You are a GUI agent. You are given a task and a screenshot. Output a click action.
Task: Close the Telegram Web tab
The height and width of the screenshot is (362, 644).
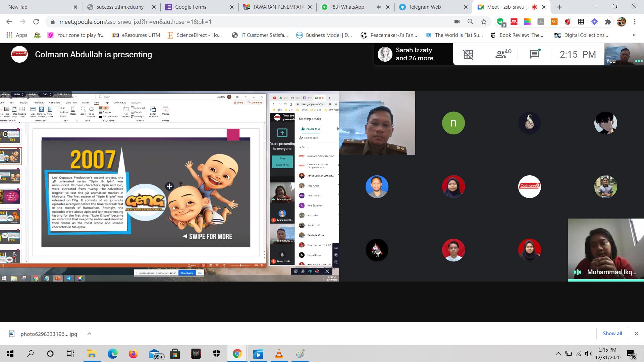[466, 7]
